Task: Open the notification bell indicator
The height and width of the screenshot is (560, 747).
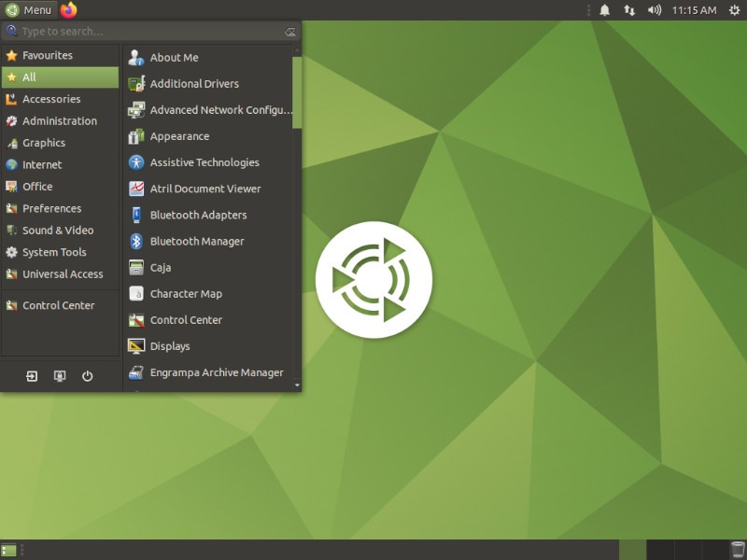Action: [604, 10]
